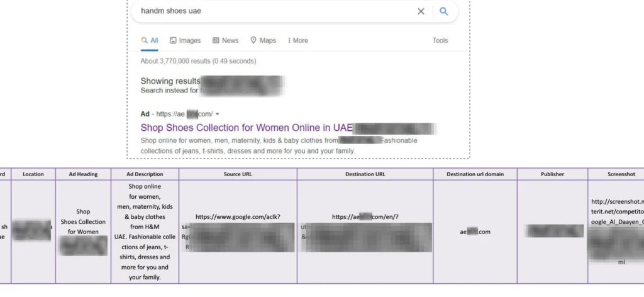
Task: Select 'About 3,770,000 results' text
Action: point(198,61)
